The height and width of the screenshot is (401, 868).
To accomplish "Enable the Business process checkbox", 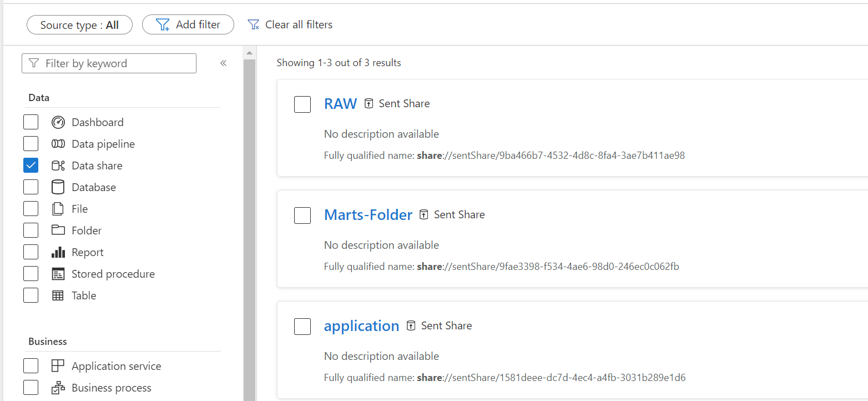I will (31, 388).
